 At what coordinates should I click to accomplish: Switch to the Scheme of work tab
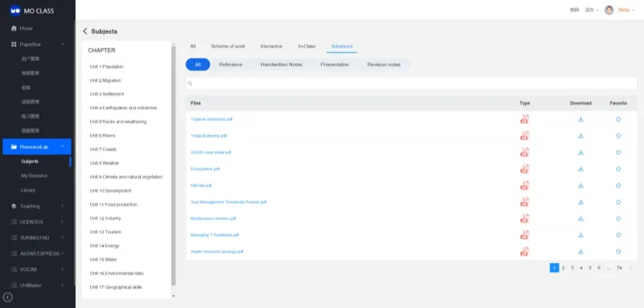pyautogui.click(x=228, y=47)
